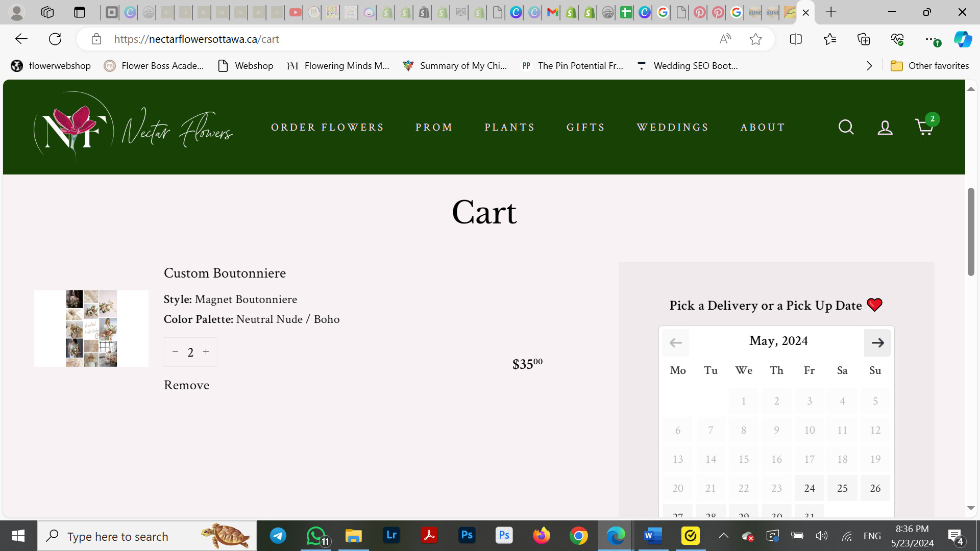This screenshot has width=980, height=551.
Task: Open the Order Flowers menu
Action: tap(328, 127)
